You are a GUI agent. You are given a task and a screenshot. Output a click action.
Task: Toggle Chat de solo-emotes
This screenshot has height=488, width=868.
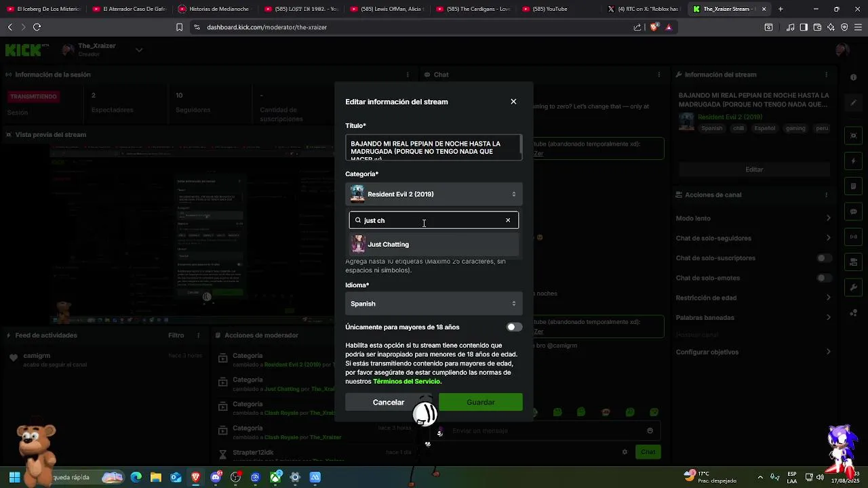(x=824, y=278)
